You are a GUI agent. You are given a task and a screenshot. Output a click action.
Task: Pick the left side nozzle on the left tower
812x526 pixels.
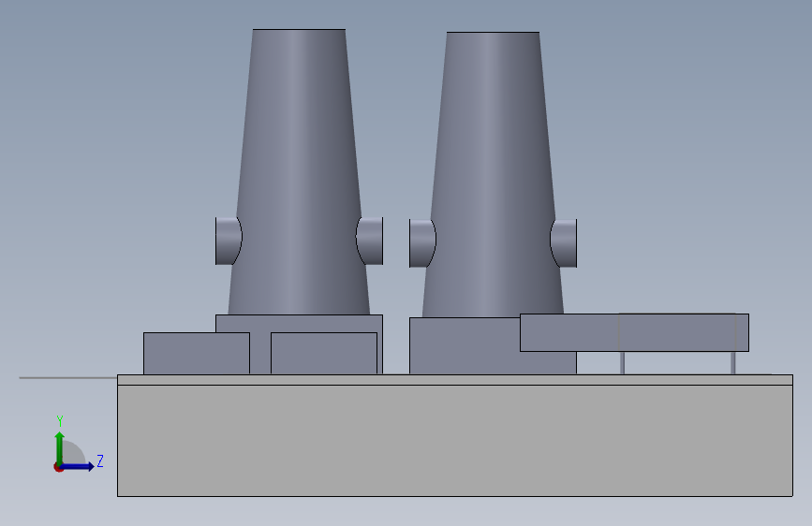point(228,241)
